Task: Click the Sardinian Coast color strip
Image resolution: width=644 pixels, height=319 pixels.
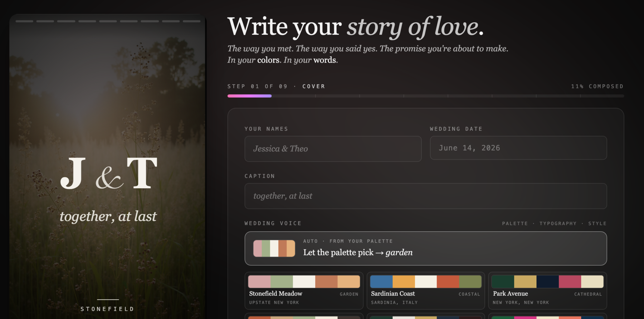Action: tap(426, 281)
